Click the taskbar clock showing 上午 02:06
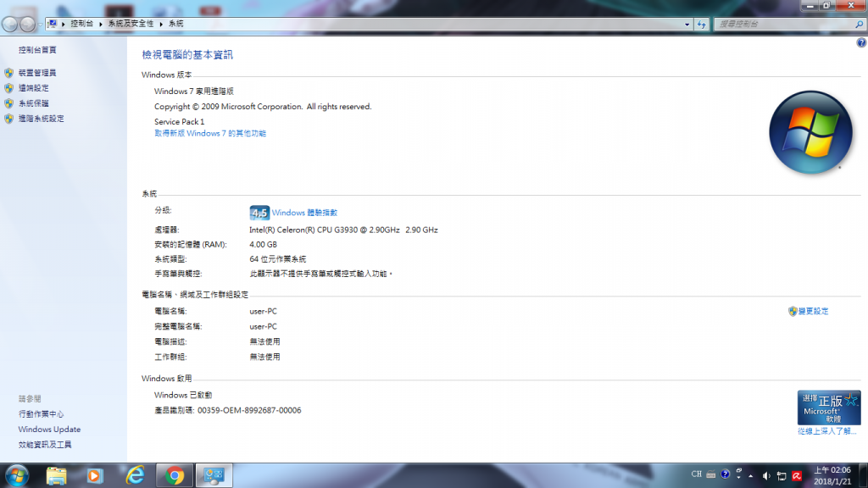The width and height of the screenshot is (868, 488). click(832, 476)
